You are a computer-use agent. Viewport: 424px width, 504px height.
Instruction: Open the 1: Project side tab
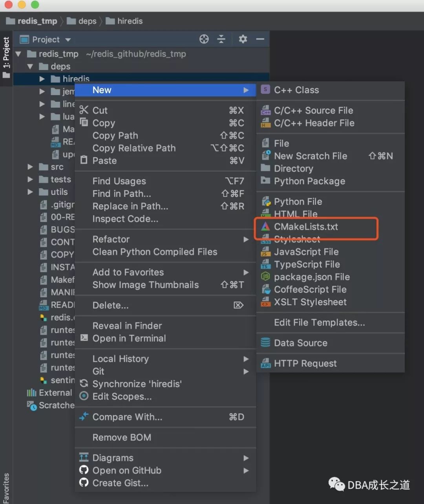point(6,53)
